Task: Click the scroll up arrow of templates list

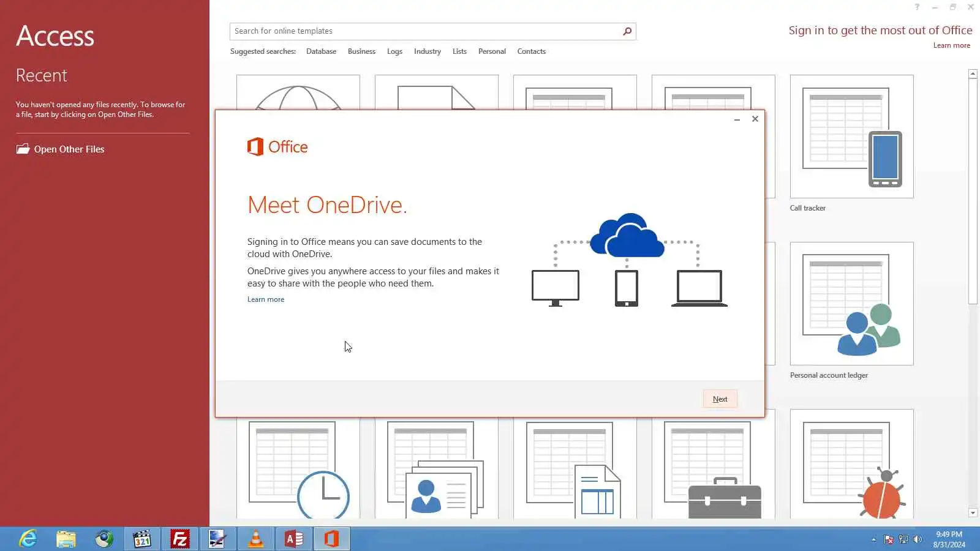Action: click(x=973, y=73)
